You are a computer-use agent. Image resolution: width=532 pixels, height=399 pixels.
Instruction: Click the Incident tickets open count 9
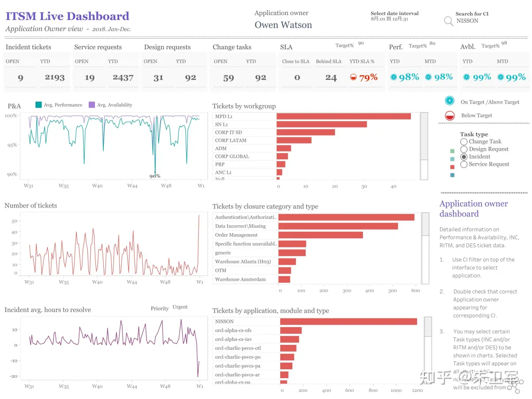[x=20, y=78]
